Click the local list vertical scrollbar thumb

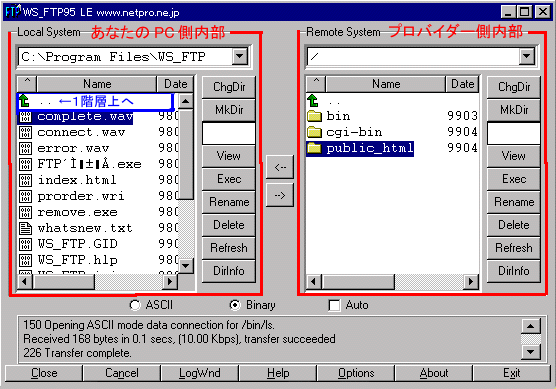pyautogui.click(x=185, y=155)
